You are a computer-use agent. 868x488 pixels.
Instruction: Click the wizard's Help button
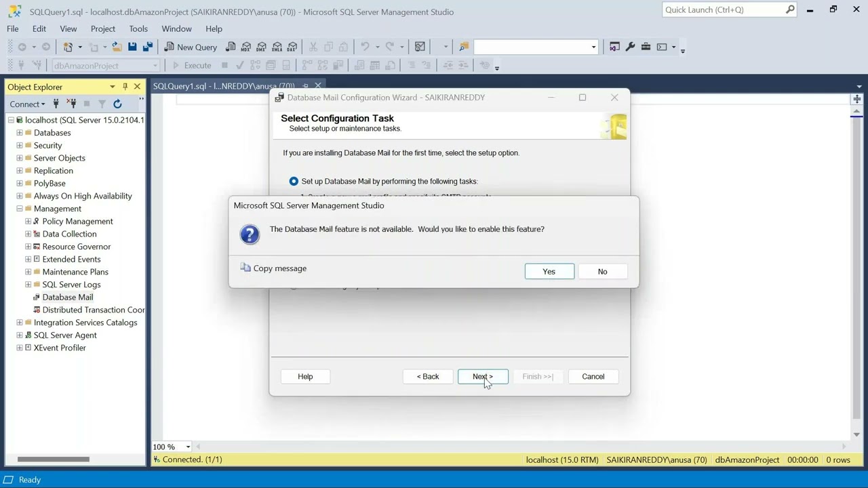(305, 377)
